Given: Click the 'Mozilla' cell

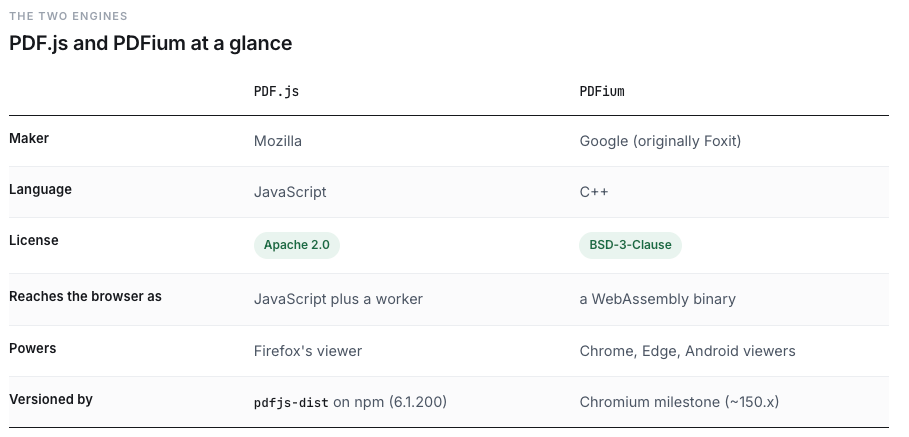Looking at the screenshot, I should (x=278, y=141).
